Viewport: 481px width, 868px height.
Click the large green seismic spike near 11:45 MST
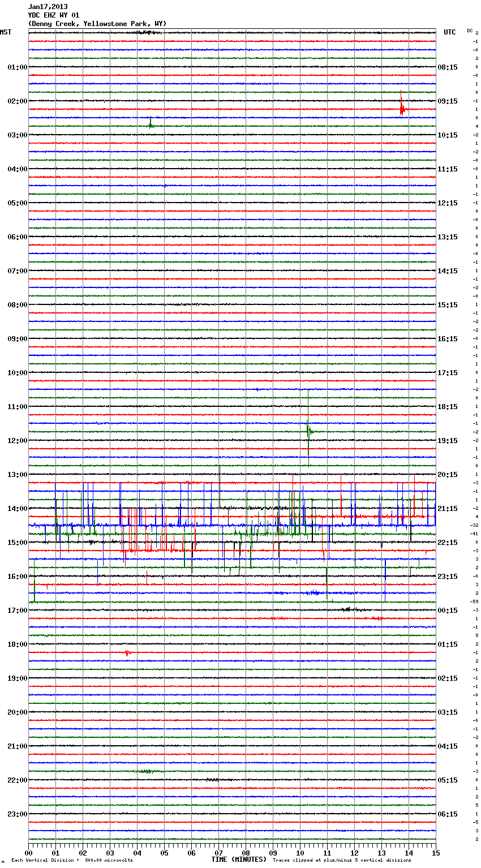pos(308,427)
